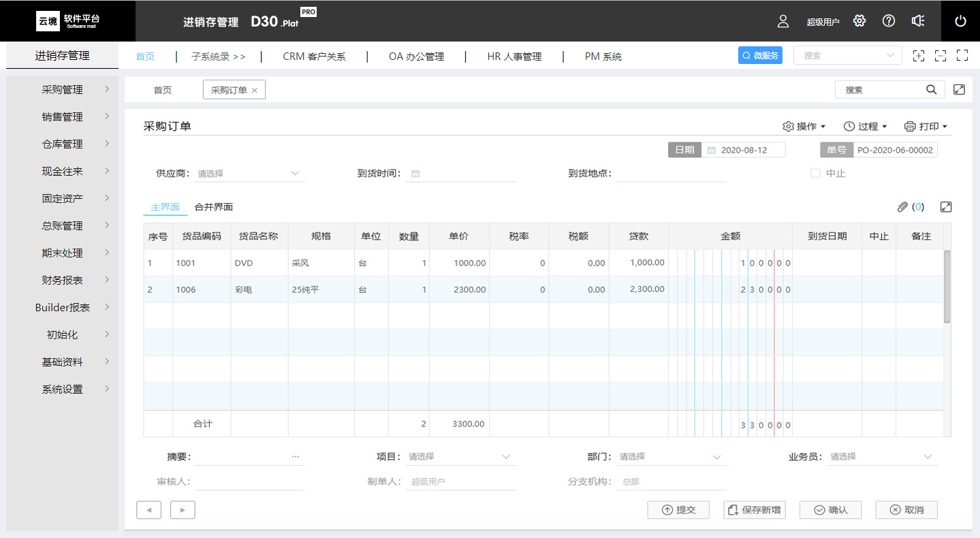Close the 采购订单 tab
980x538 pixels.
255,90
